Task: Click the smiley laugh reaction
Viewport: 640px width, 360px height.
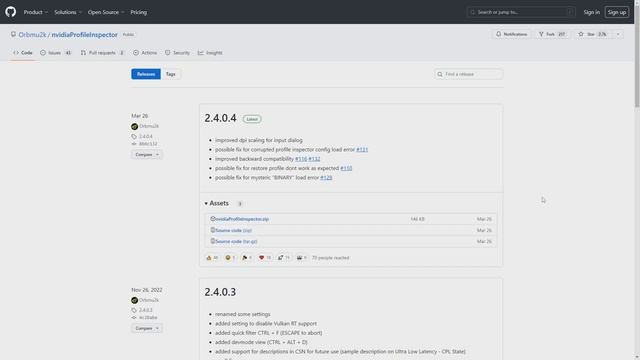Action: [x=231, y=258]
